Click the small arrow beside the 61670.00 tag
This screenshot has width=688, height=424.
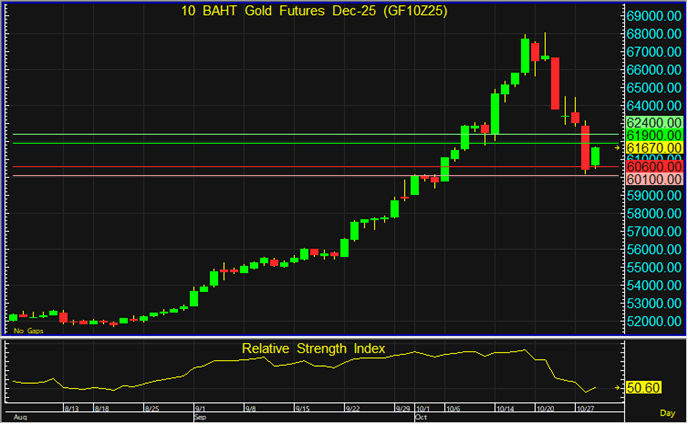(617, 148)
